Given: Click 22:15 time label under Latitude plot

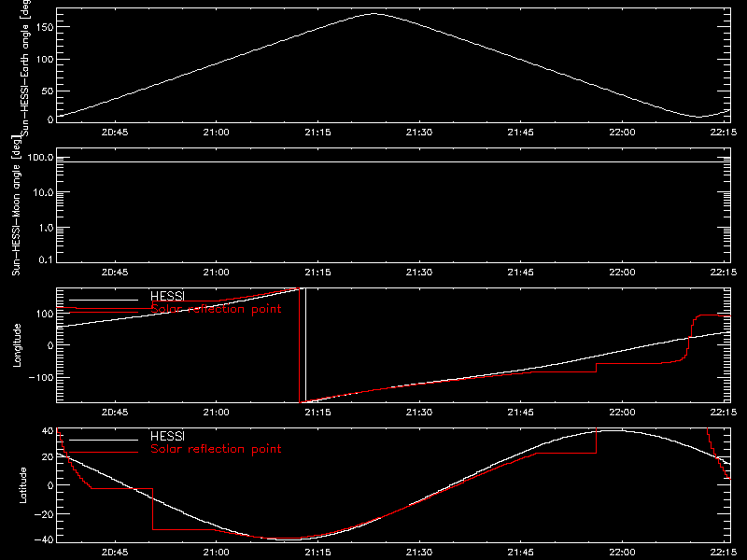Looking at the screenshot, I should pyautogui.click(x=723, y=553).
